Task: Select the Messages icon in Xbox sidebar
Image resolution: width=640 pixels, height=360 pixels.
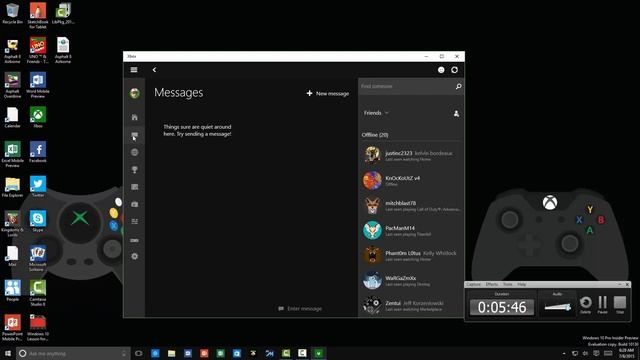Action: click(x=135, y=135)
